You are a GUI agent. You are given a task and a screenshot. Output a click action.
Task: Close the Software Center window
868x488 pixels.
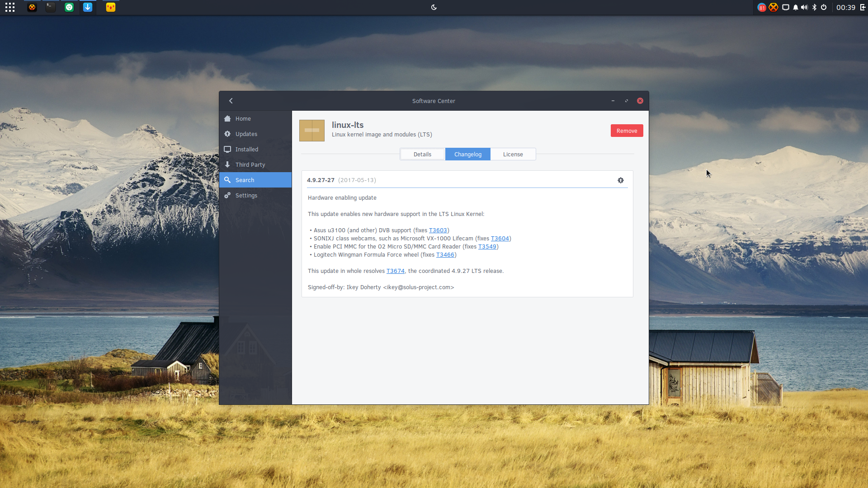click(x=640, y=101)
